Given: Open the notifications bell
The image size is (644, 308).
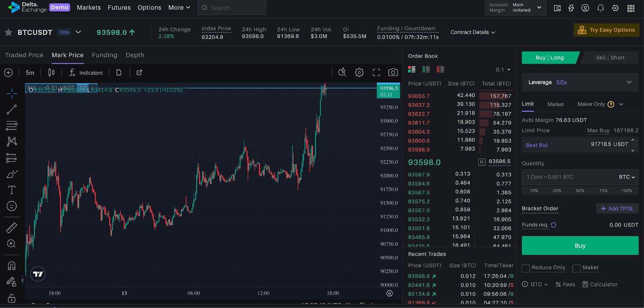Looking at the screenshot, I should point(601,8).
